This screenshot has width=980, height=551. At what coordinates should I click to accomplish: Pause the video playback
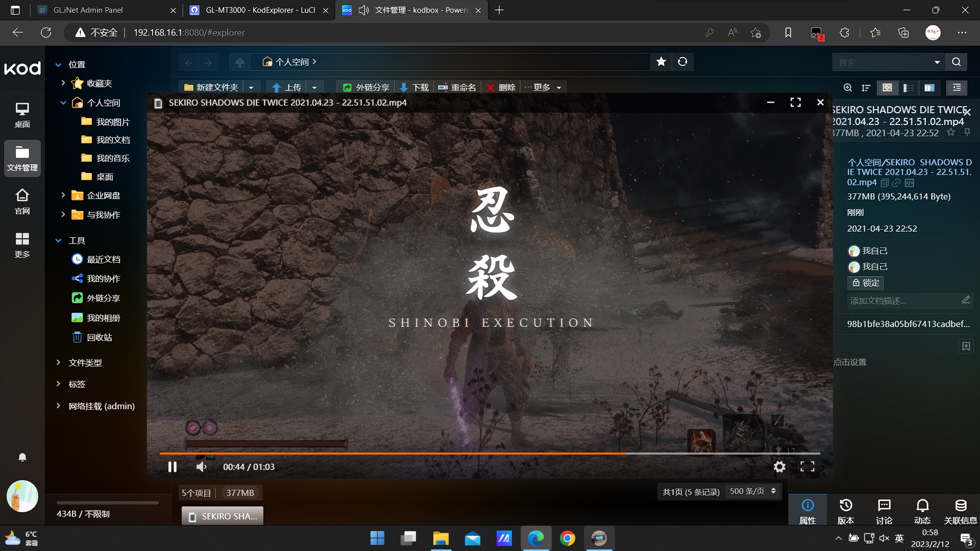pyautogui.click(x=173, y=467)
